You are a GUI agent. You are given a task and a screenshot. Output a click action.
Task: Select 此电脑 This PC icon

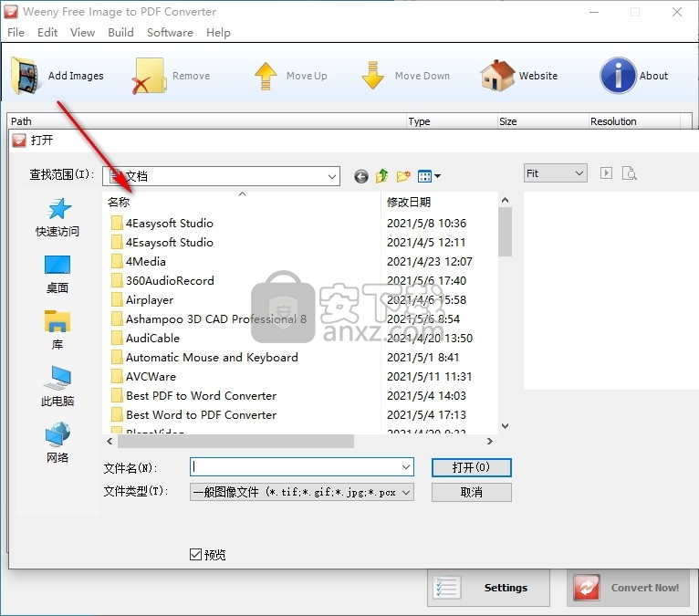(57, 378)
